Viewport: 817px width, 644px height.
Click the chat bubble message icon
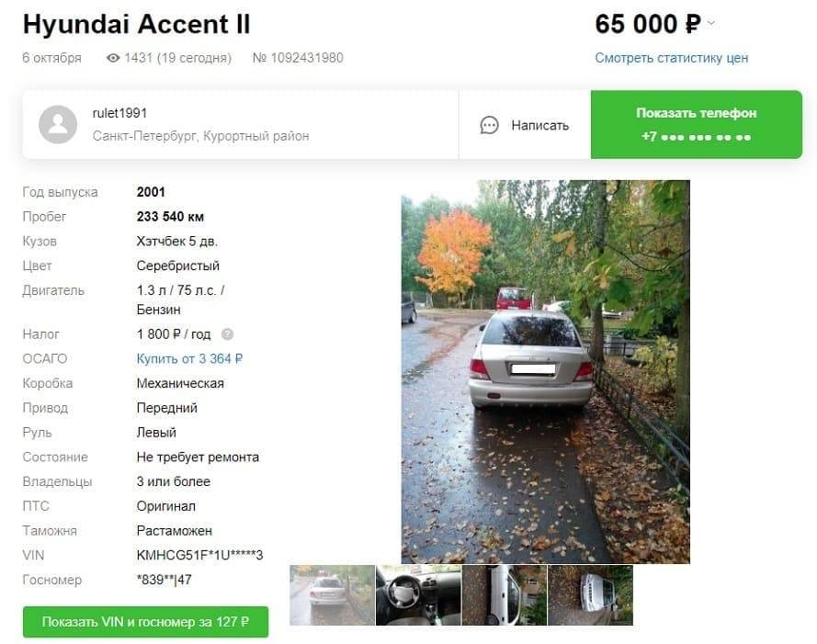489,125
